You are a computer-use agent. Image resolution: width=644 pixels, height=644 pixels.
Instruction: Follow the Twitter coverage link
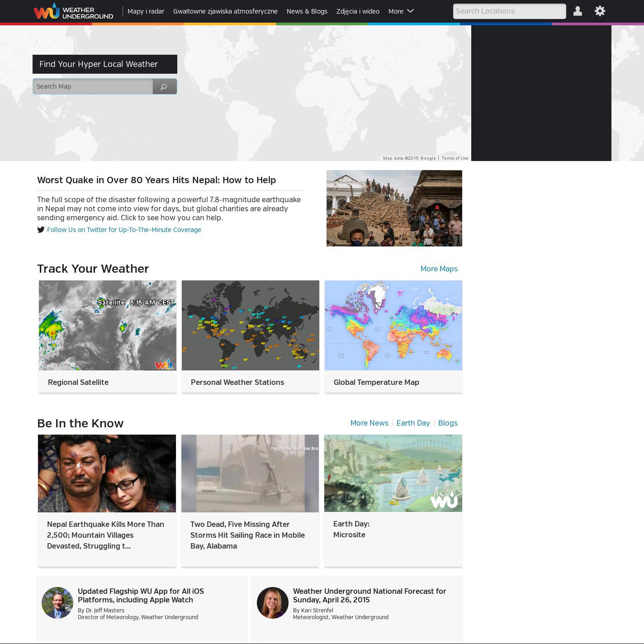(124, 230)
